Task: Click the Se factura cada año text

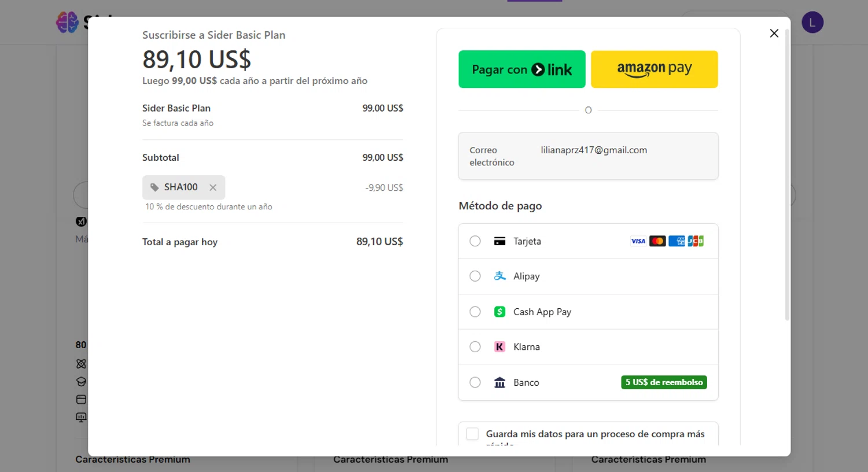Action: tap(178, 123)
